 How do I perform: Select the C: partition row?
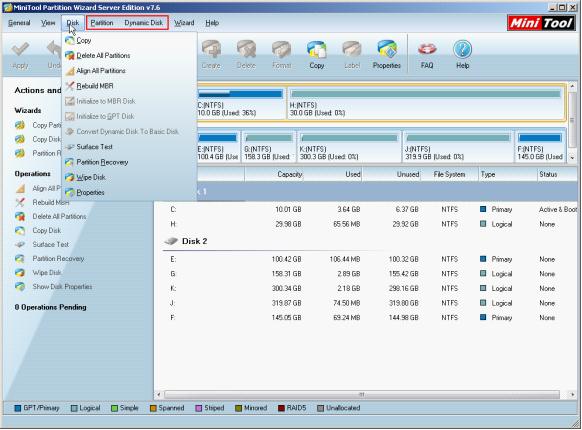(x=367, y=210)
